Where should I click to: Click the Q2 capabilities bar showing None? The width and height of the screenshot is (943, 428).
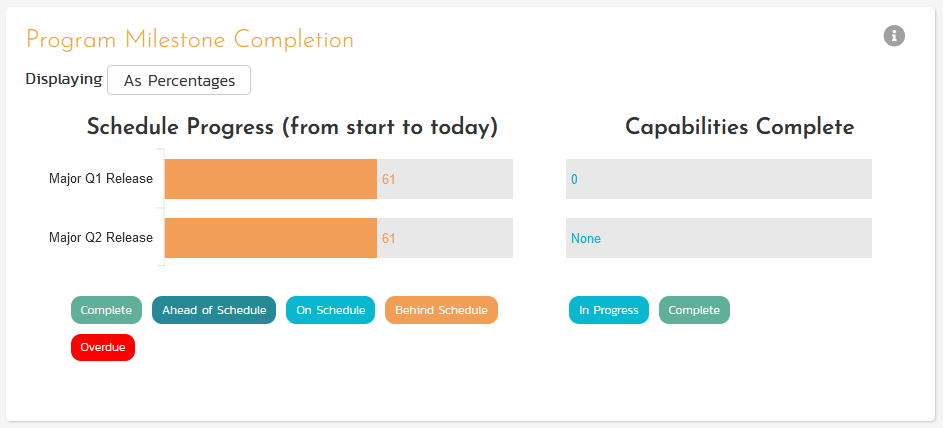tap(718, 238)
